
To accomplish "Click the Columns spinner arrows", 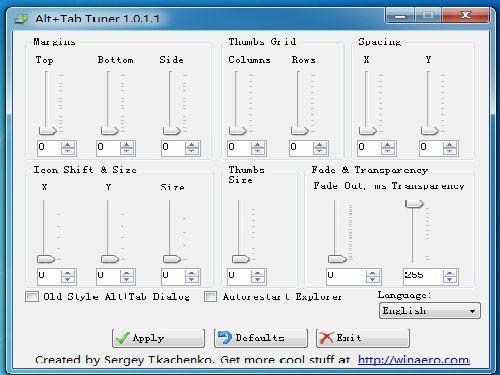I will (x=258, y=148).
